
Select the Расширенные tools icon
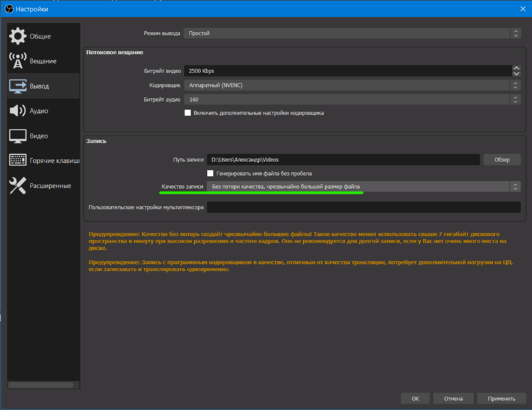18,185
